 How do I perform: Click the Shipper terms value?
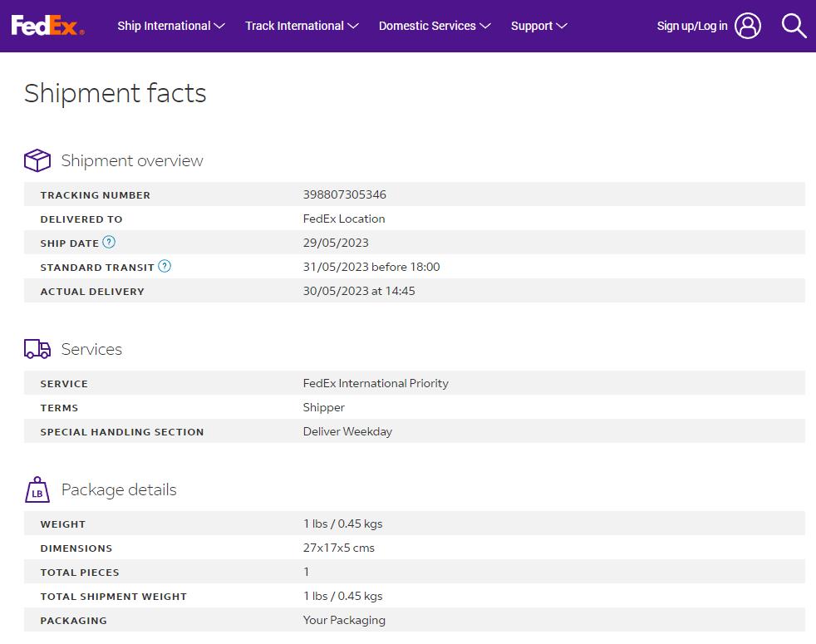(x=324, y=407)
